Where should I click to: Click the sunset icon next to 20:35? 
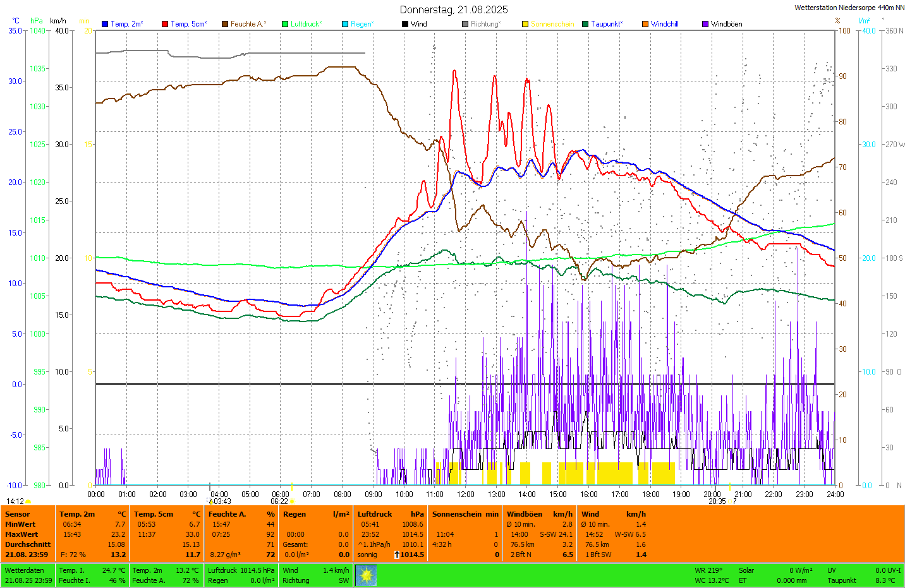[x=730, y=501]
